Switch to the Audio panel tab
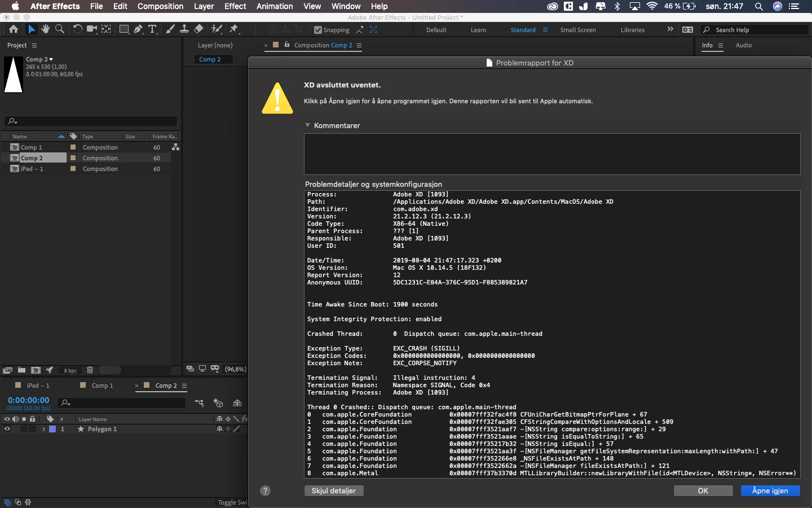 coord(743,45)
